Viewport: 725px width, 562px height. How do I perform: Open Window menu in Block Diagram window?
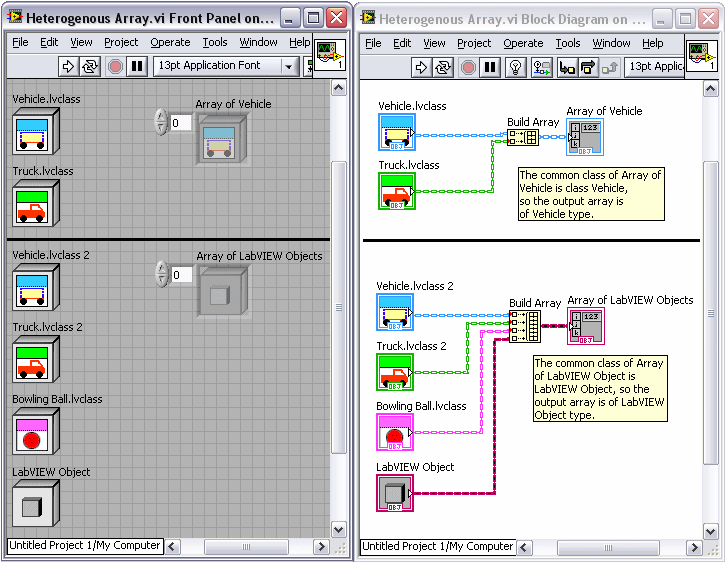[611, 43]
